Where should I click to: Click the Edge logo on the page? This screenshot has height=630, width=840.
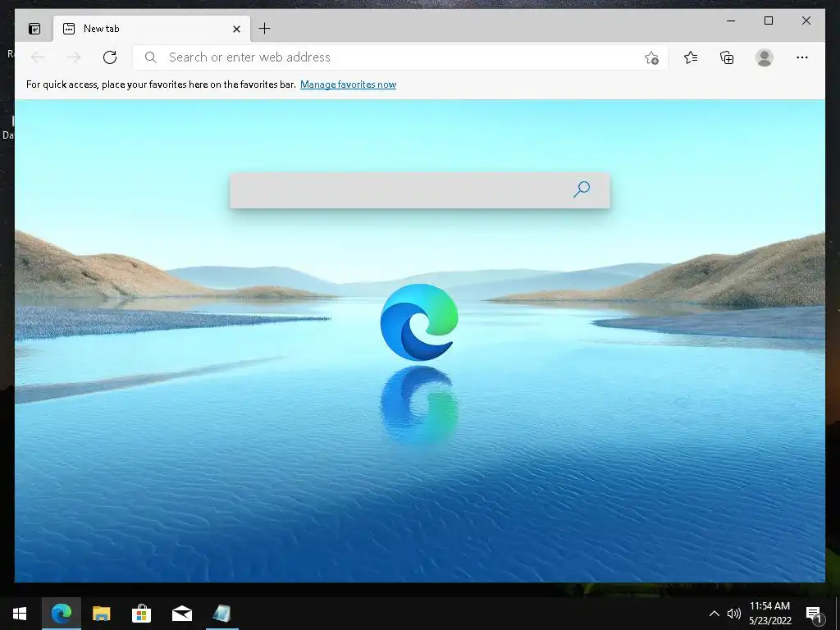pos(419,322)
